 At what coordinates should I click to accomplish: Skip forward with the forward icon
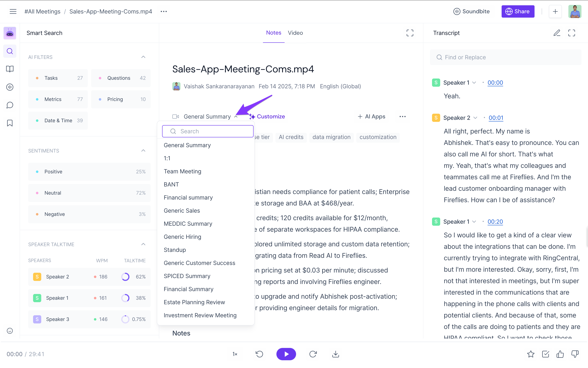point(313,354)
